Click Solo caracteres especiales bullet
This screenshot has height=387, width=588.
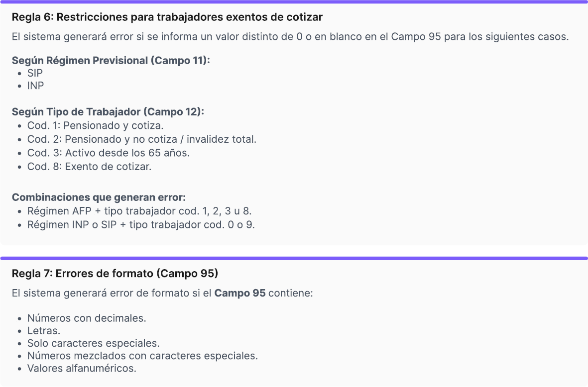(x=94, y=344)
